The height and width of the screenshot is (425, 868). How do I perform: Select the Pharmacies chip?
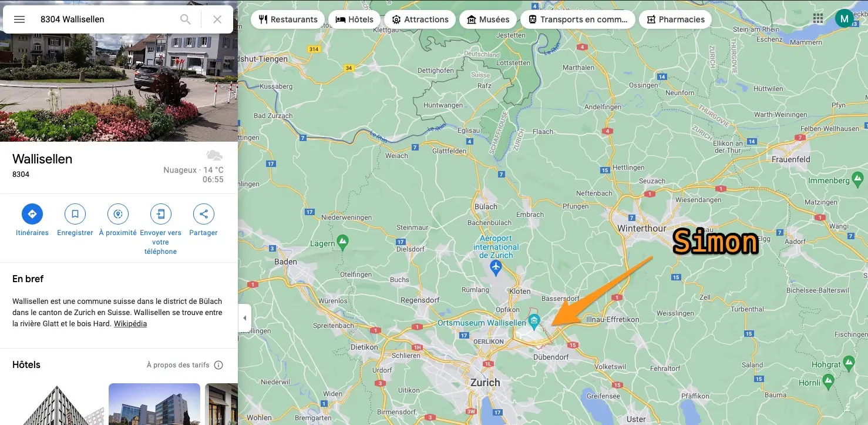(x=675, y=19)
